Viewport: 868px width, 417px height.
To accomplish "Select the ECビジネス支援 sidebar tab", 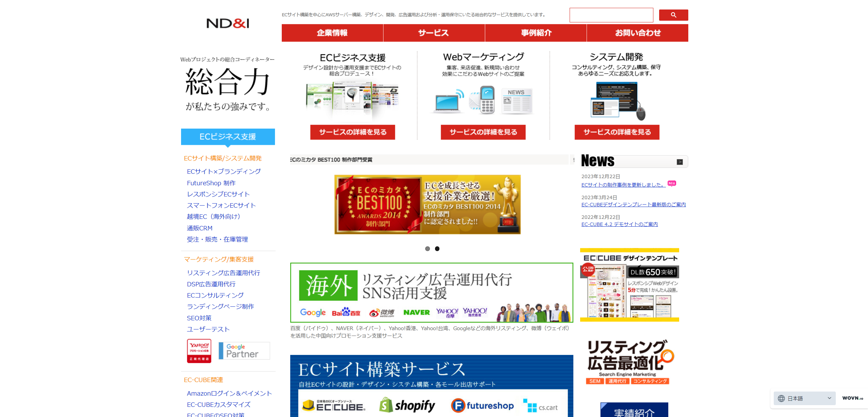I will (228, 137).
